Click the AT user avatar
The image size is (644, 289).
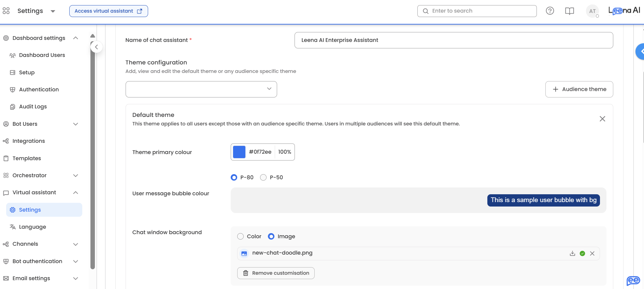[592, 11]
